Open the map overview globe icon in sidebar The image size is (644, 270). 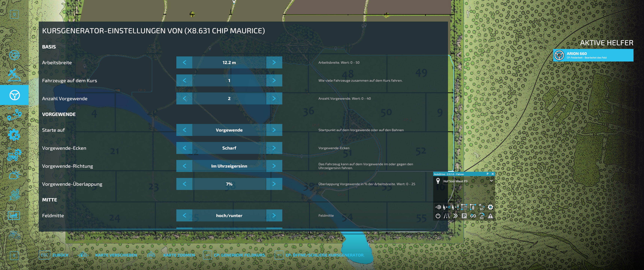tap(14, 55)
